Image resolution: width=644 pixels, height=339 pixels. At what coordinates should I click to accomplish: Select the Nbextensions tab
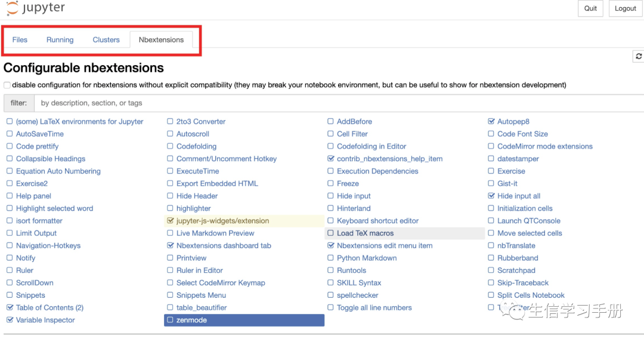(x=161, y=40)
